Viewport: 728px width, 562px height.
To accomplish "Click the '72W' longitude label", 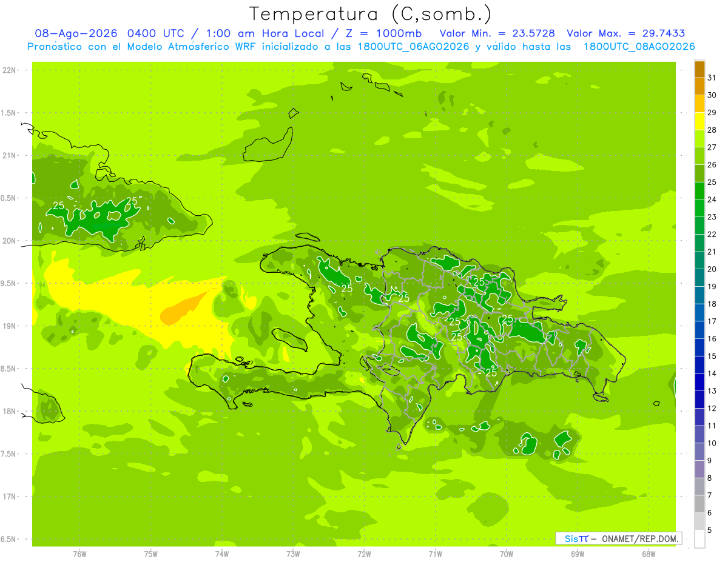I will [x=364, y=554].
